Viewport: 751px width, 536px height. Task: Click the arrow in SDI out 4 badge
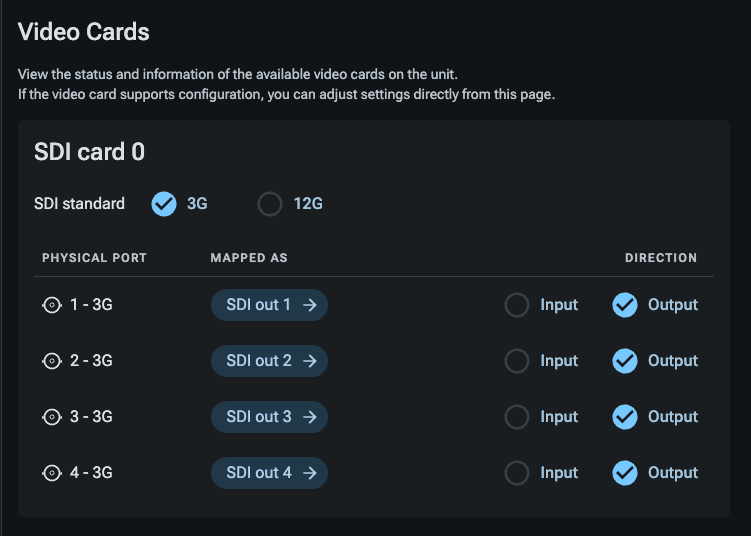tap(309, 473)
